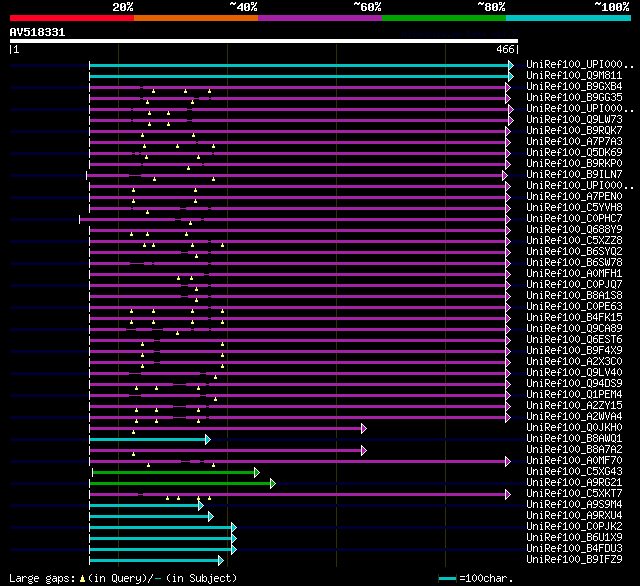Select the UniRef100_C5XZZ8 label
The image size is (640, 586).
(x=574, y=241)
